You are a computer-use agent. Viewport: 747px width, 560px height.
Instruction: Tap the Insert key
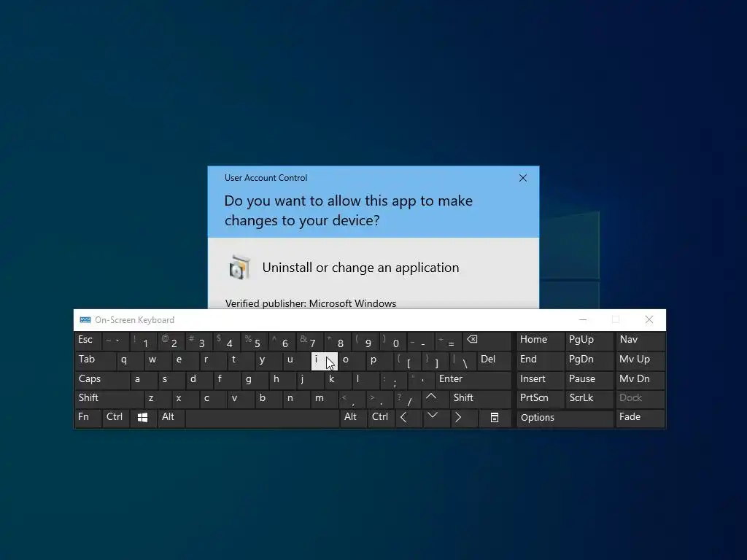[x=541, y=379]
